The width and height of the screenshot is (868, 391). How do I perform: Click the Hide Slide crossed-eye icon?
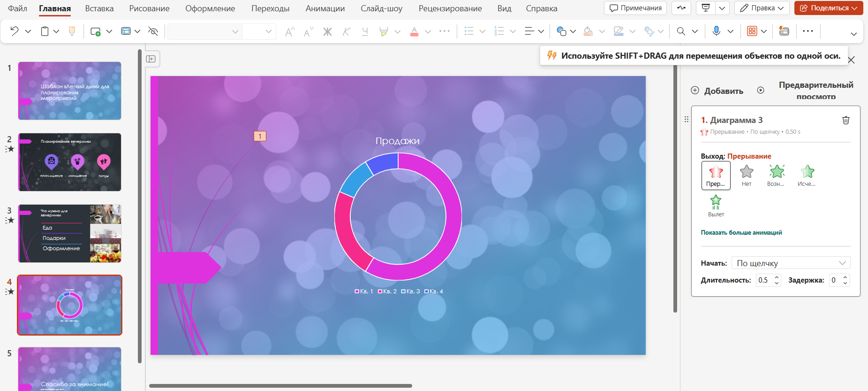click(153, 31)
